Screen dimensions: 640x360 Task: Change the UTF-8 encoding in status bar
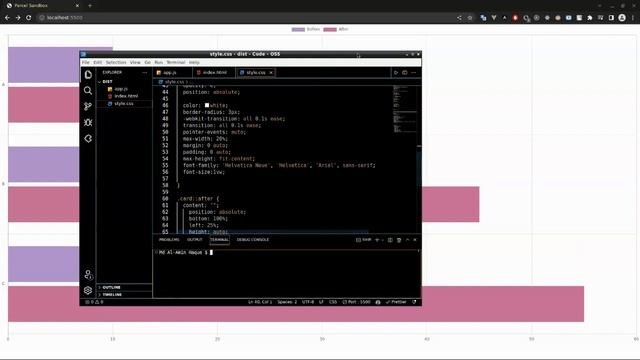click(x=308, y=302)
